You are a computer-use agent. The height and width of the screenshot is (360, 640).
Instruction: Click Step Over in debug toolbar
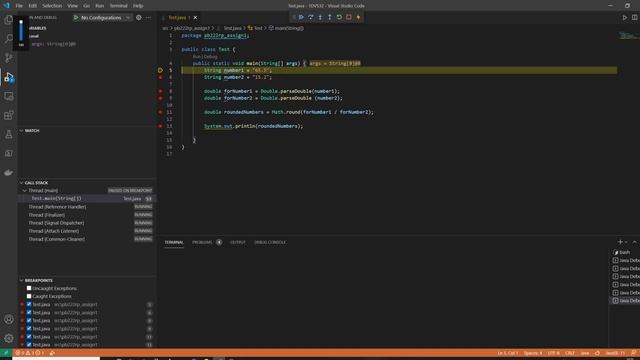311,17
